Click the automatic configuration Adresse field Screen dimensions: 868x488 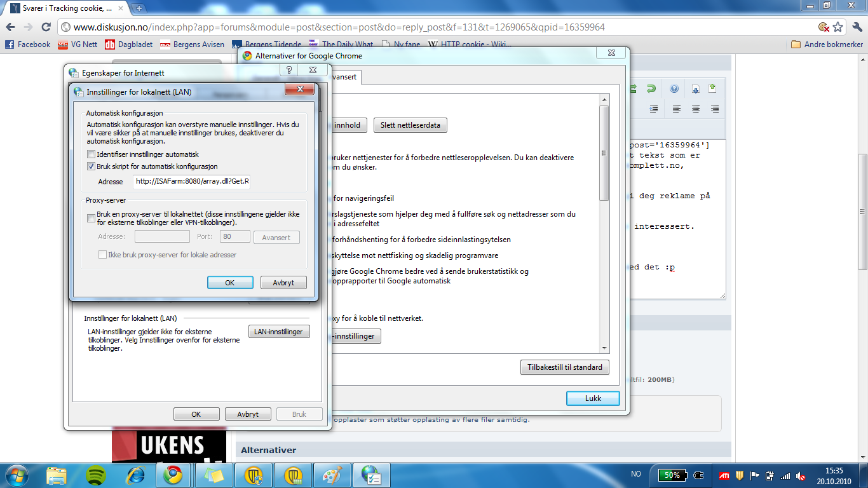[x=191, y=182]
